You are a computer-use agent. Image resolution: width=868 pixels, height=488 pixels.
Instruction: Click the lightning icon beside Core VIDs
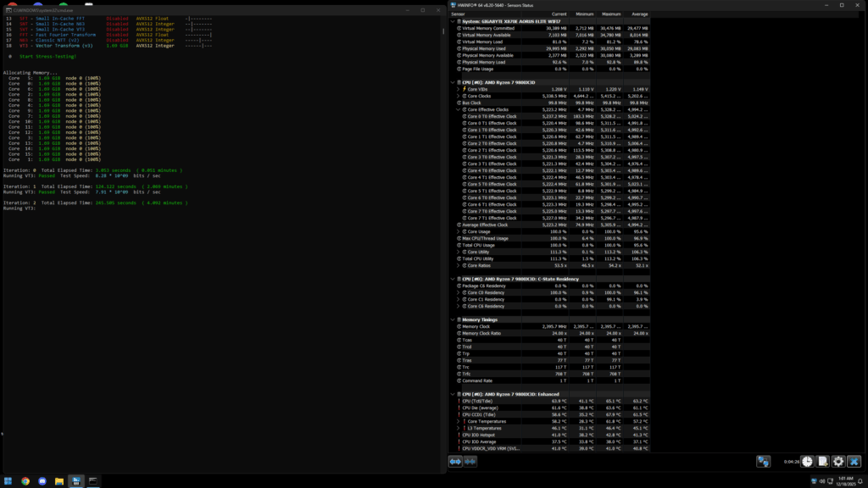click(465, 89)
